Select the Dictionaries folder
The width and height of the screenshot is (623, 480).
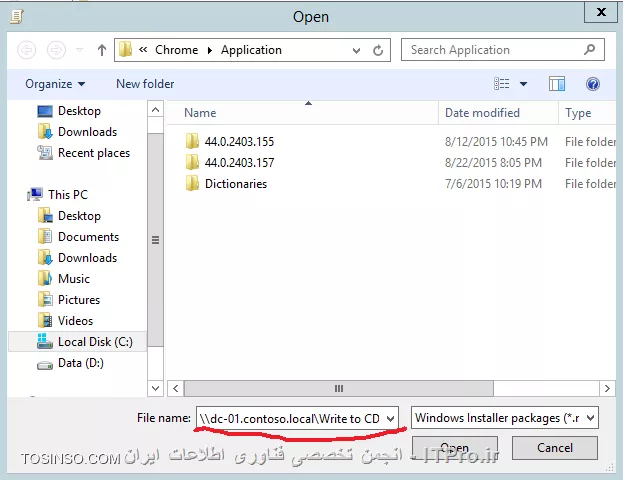click(236, 184)
